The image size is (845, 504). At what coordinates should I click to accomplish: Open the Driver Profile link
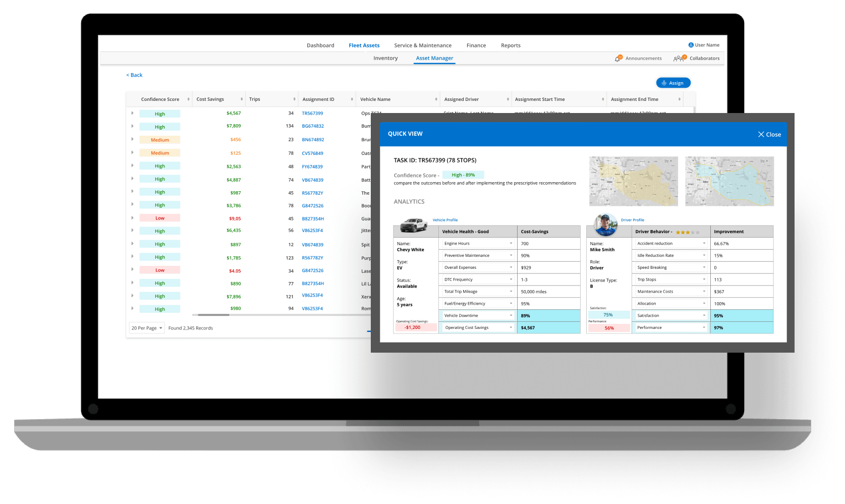pos(632,220)
